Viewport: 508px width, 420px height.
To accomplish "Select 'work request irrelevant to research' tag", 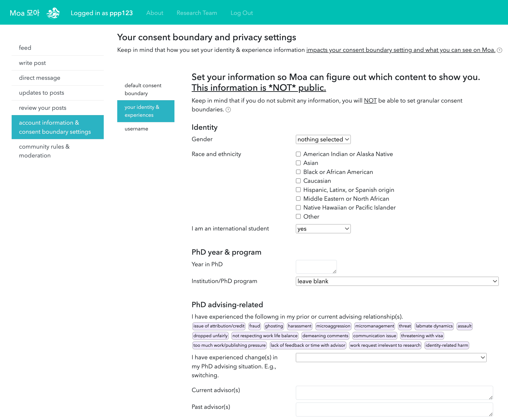I will [385, 346].
